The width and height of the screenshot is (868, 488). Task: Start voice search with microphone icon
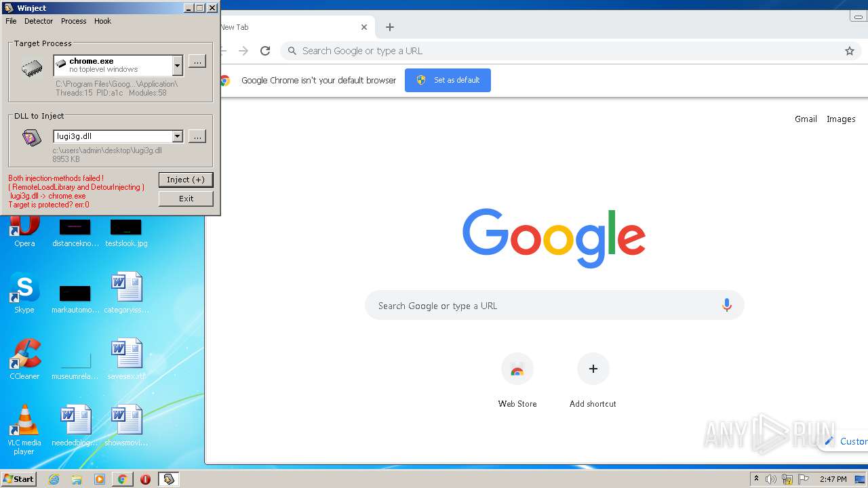726,306
